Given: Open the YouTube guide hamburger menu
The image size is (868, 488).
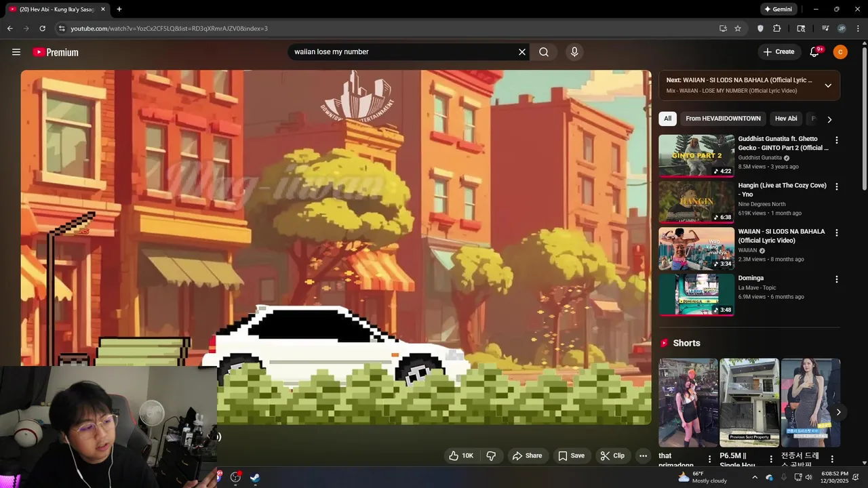Looking at the screenshot, I should (x=16, y=52).
